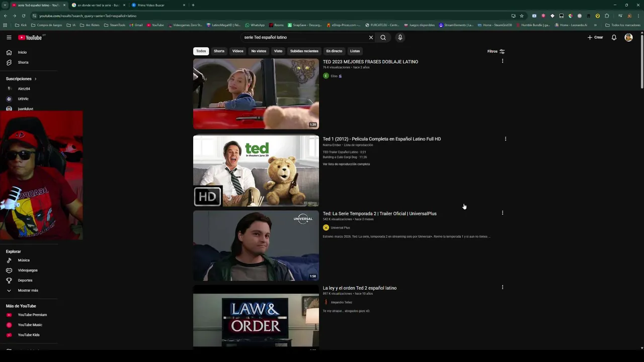
Task: Select the Shorts filter chip
Action: point(219,51)
